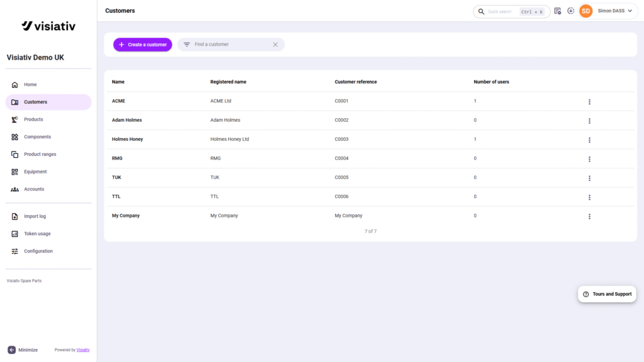Open actions menu for My Company row
Image resolution: width=644 pixels, height=362 pixels.
[x=589, y=217]
